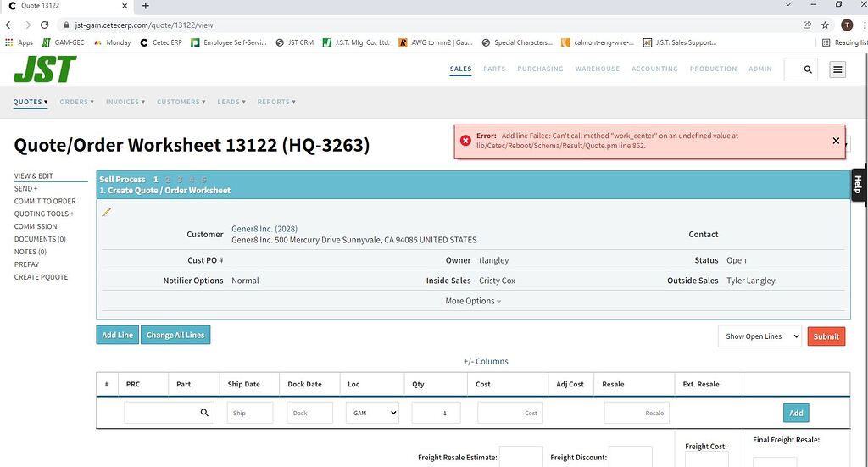Image resolution: width=868 pixels, height=467 pixels.
Task: Switch to the Warehouse module tab
Action: pos(598,69)
